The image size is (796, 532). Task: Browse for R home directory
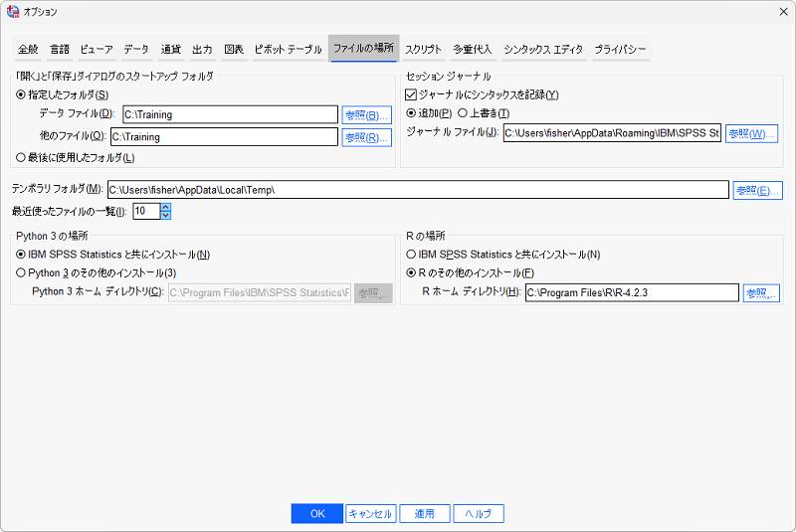tap(761, 293)
